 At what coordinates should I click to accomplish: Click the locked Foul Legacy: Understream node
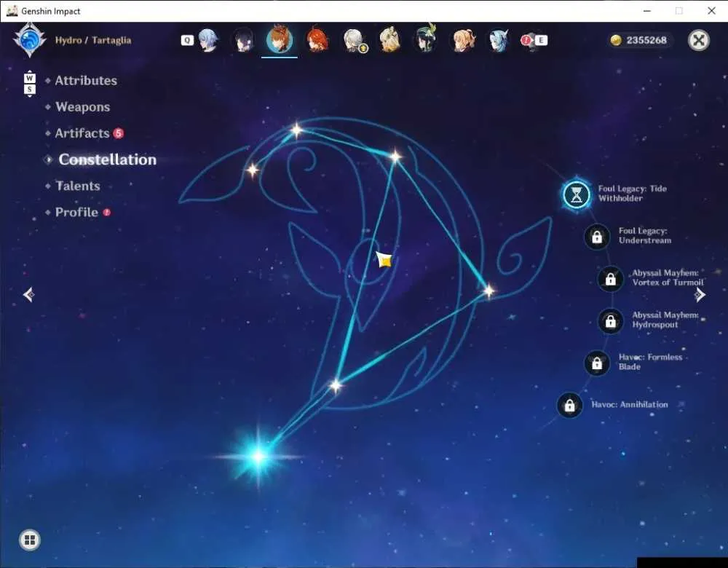tap(597, 237)
